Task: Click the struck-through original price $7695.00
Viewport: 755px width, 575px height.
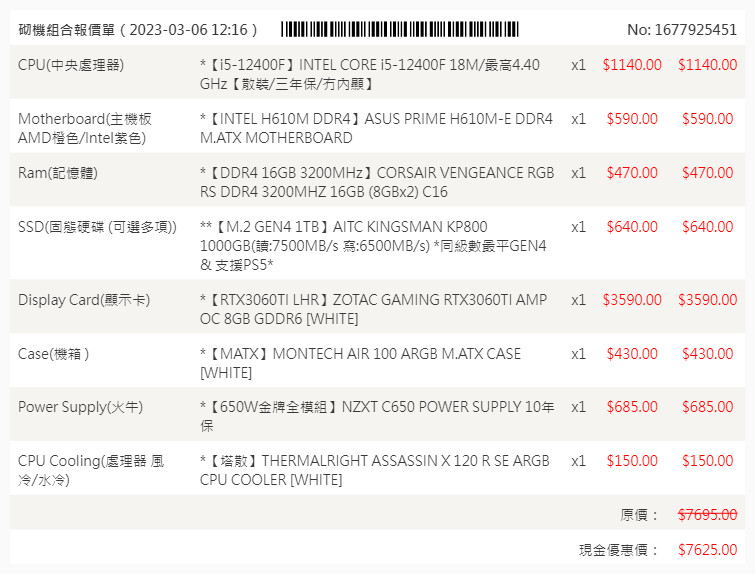Action: 707,515
